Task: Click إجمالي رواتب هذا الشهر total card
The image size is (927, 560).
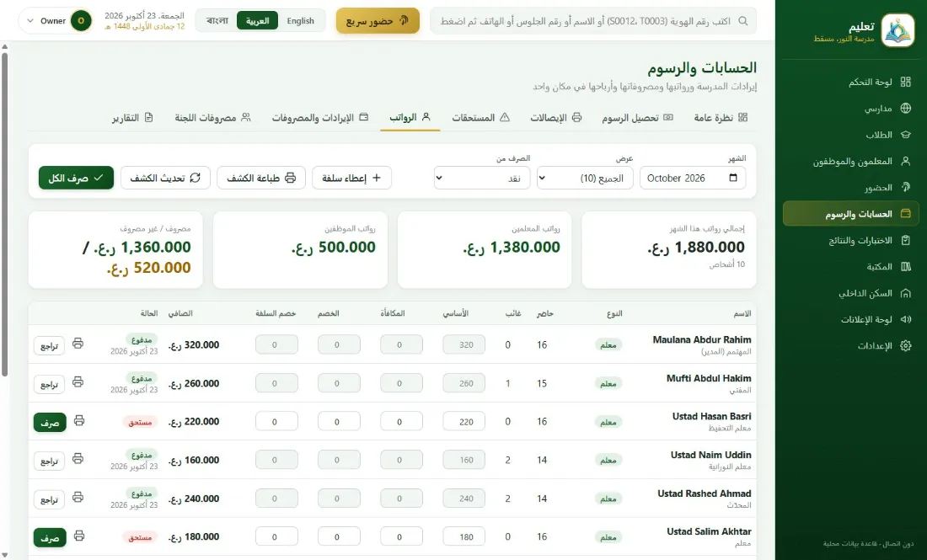Action: tap(668, 250)
